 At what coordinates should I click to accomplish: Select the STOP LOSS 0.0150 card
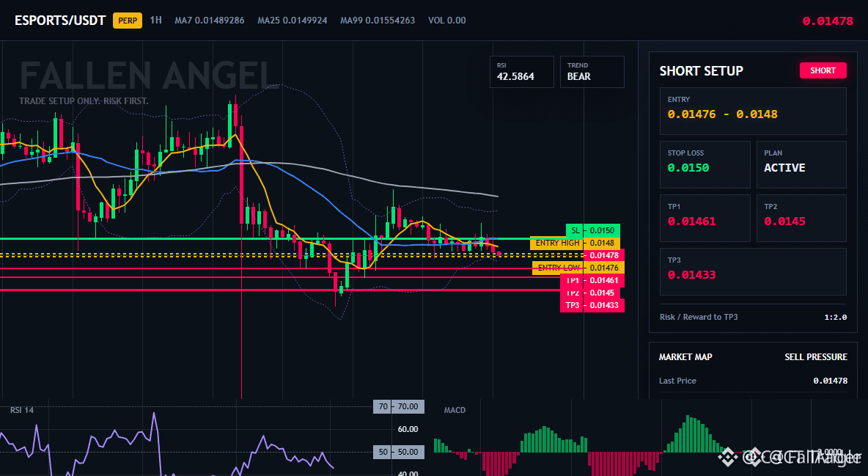705,164
